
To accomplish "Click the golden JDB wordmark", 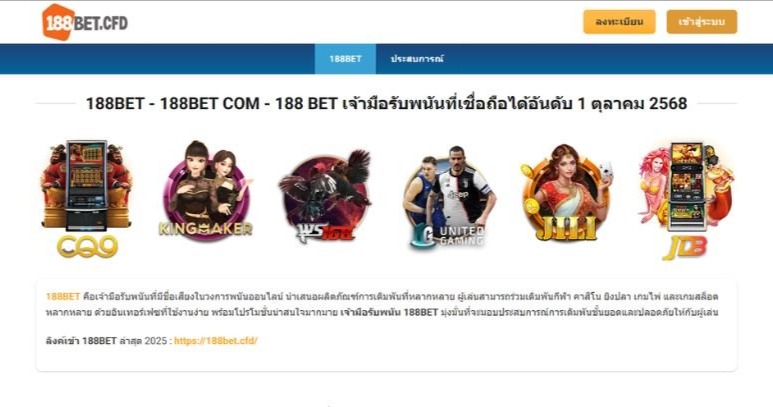I will [685, 248].
